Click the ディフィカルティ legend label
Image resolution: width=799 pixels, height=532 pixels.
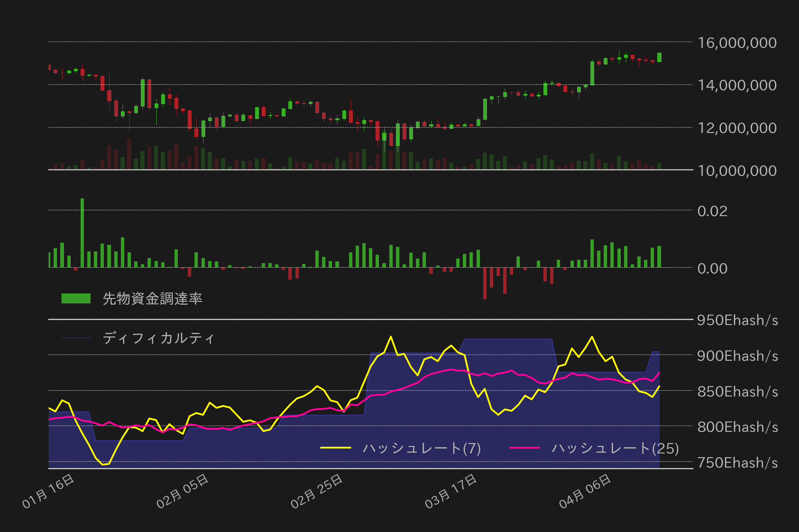click(159, 338)
